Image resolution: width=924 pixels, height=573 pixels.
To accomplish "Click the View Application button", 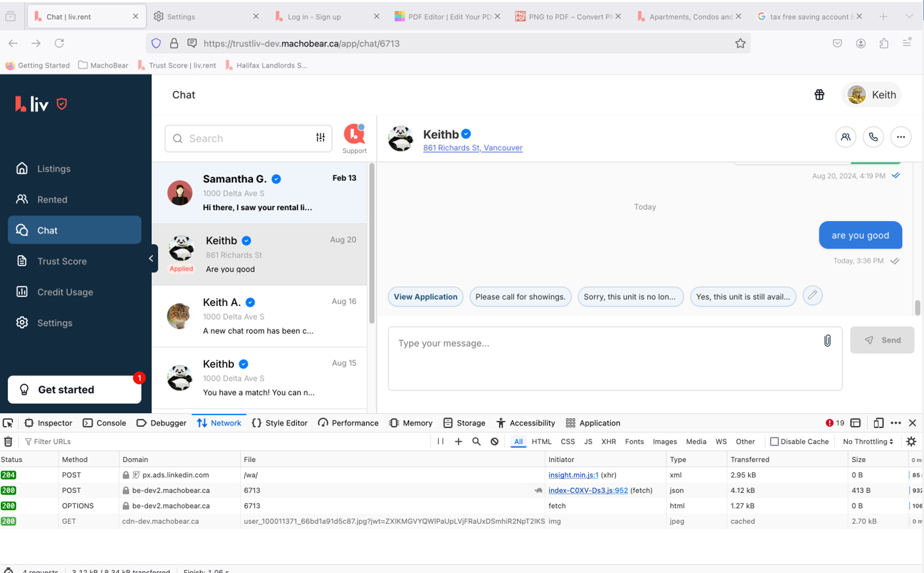I will 425,297.
